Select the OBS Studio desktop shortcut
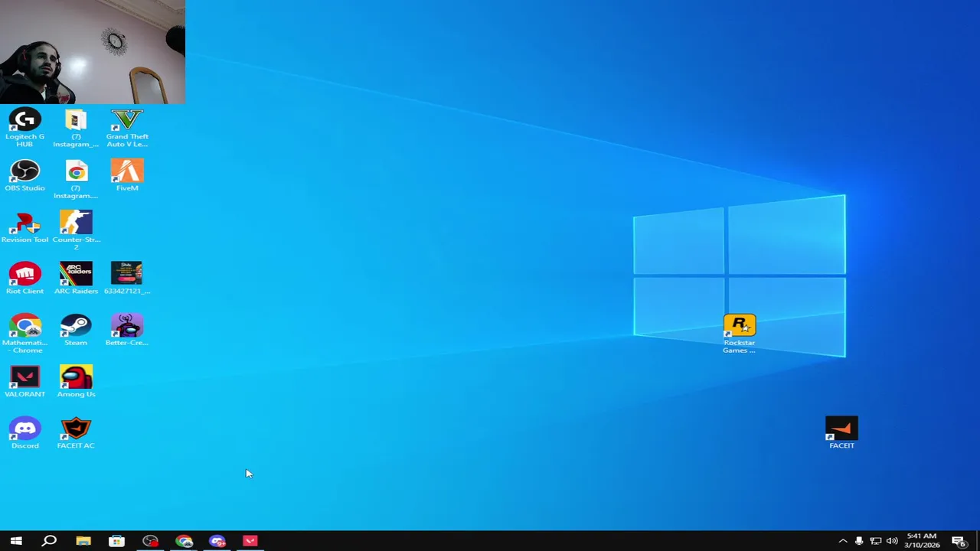Screen dimensions: 980x551 coord(24,176)
